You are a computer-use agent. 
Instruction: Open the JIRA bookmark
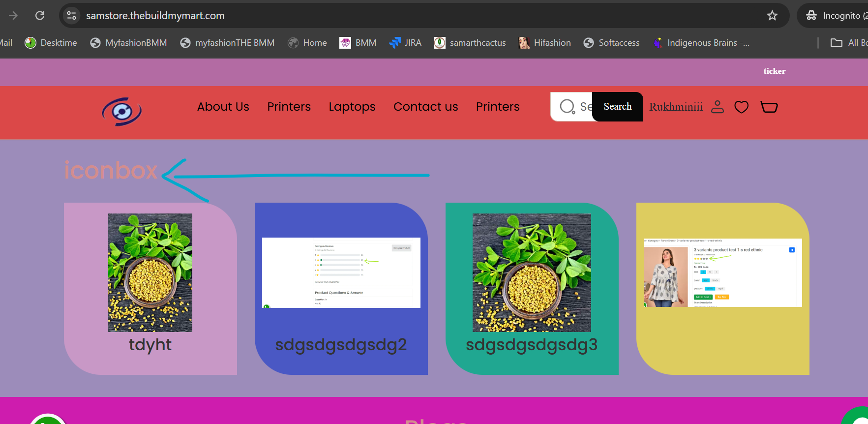(405, 43)
